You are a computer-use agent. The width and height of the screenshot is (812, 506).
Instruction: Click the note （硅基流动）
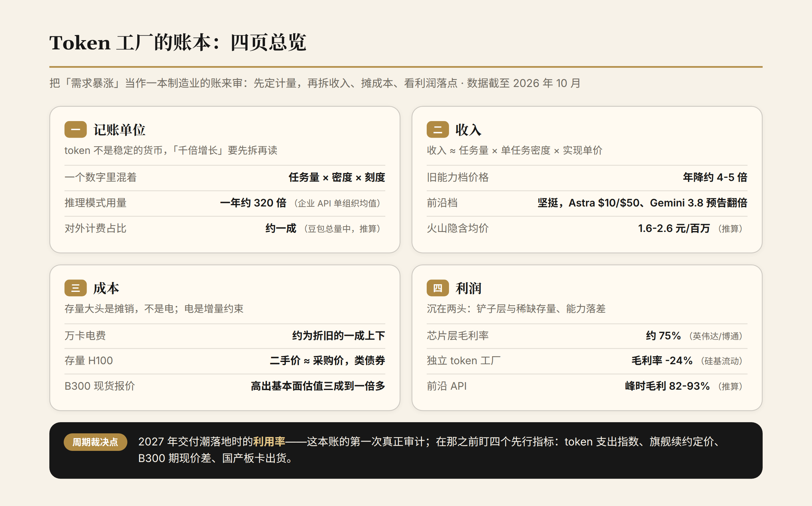pyautogui.click(x=721, y=361)
